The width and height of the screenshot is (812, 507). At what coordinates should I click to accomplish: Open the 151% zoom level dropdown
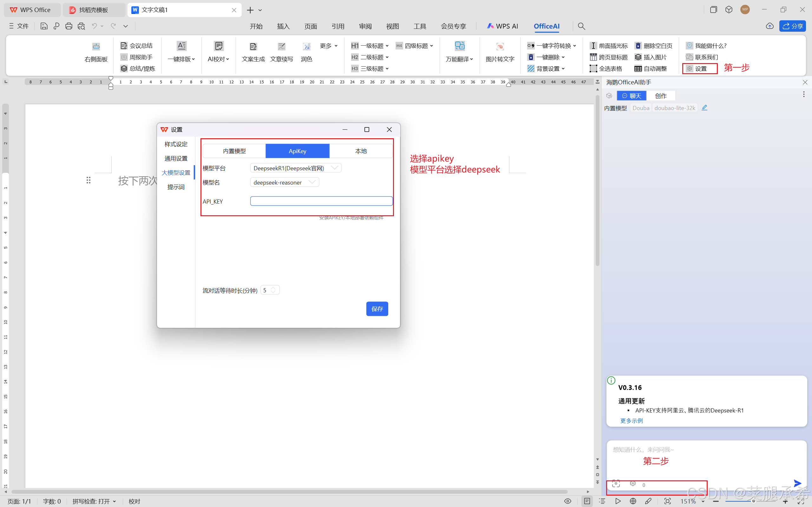coord(703,501)
